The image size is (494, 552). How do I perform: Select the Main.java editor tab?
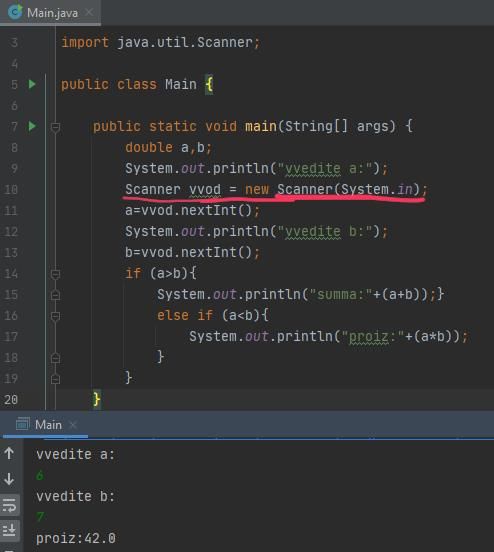(50, 13)
